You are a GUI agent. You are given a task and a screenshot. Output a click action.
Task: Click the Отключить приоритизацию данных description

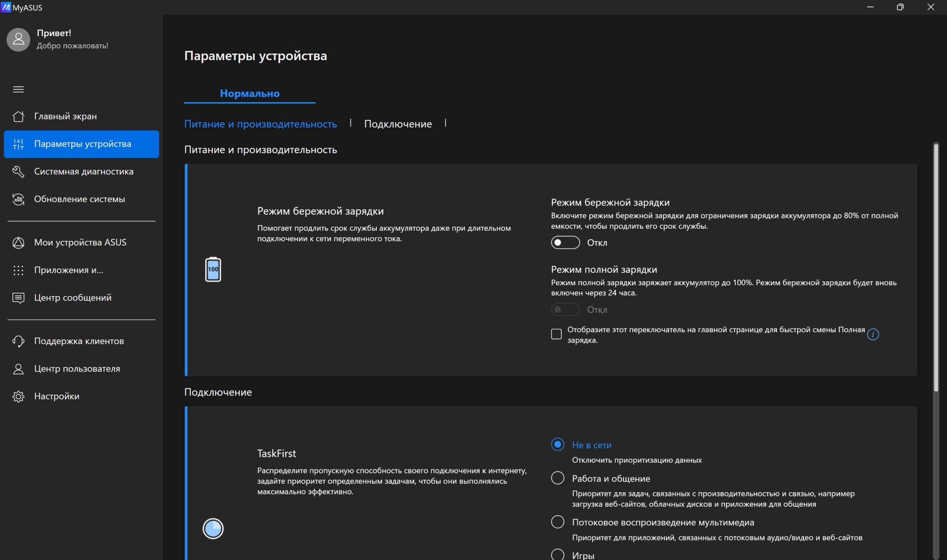pos(637,460)
